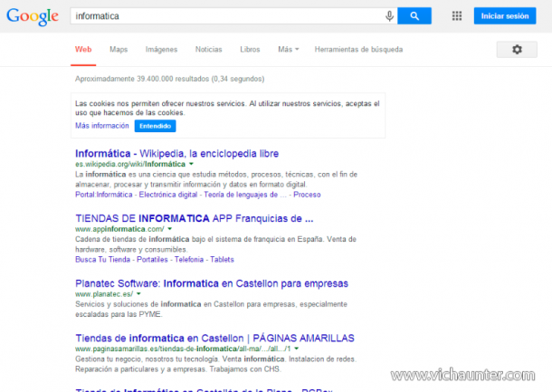Viewport: 552px width, 392px height.
Task: Expand arrow next to paginasamarillas.es URL
Action: click(297, 349)
